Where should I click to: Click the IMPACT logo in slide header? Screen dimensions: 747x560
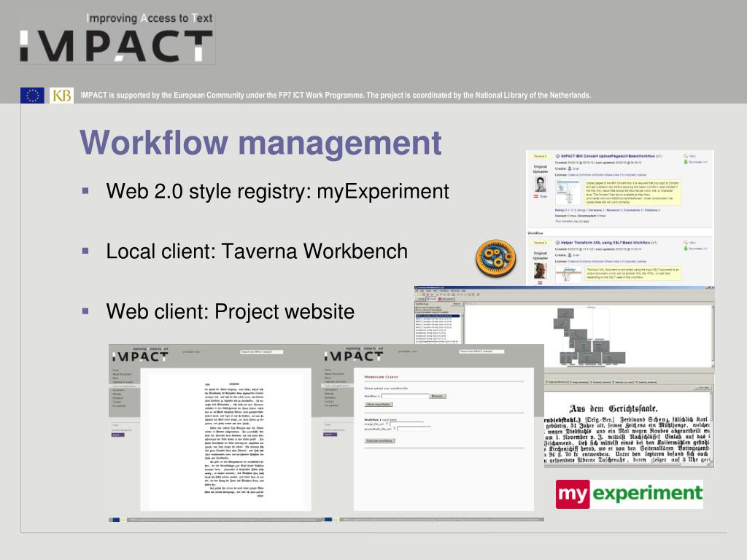pos(117,38)
